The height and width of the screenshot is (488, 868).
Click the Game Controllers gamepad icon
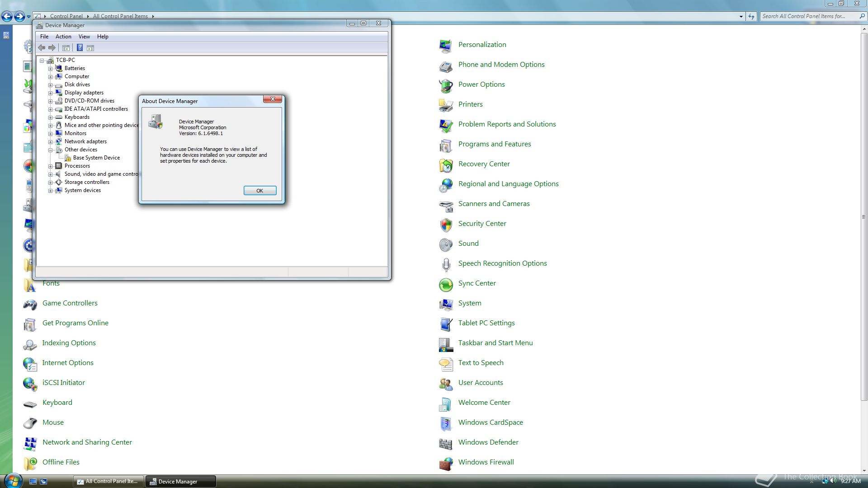30,304
